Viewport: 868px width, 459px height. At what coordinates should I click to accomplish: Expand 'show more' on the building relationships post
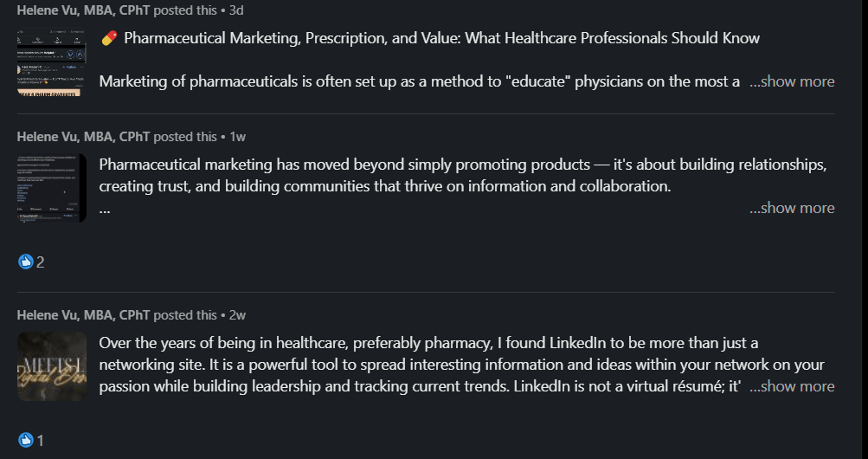pos(791,208)
